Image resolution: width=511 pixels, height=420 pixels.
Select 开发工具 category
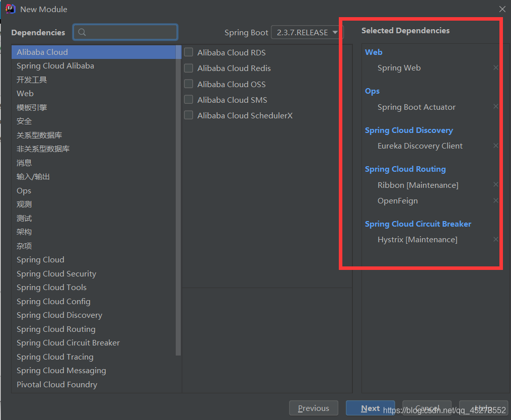(x=94, y=80)
